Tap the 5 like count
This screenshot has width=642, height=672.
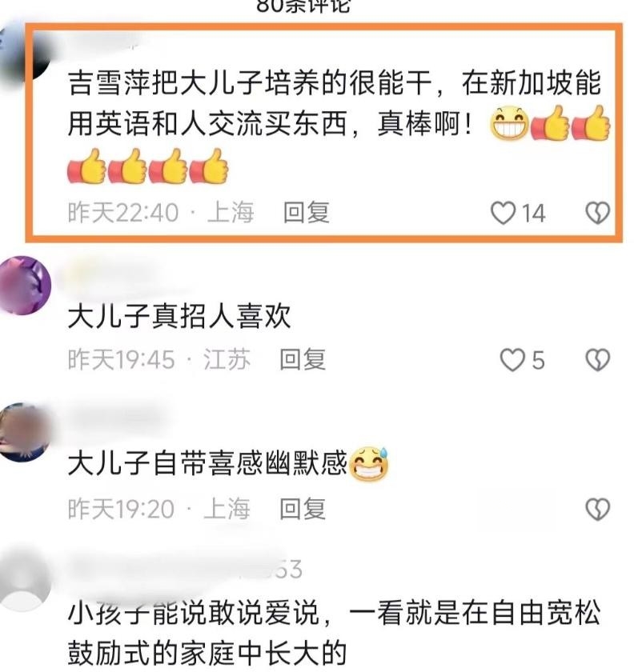click(538, 360)
